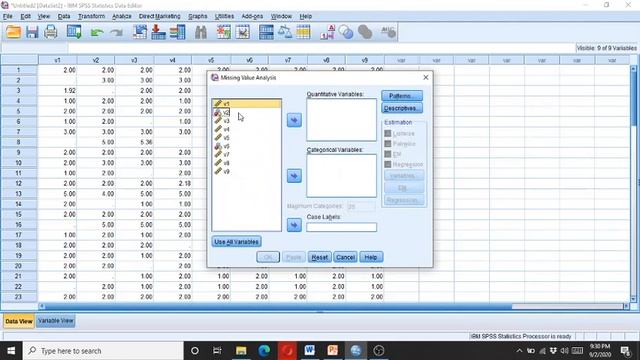The height and width of the screenshot is (360, 640).
Task: Click inside the Case Labels field
Action: 341,227
